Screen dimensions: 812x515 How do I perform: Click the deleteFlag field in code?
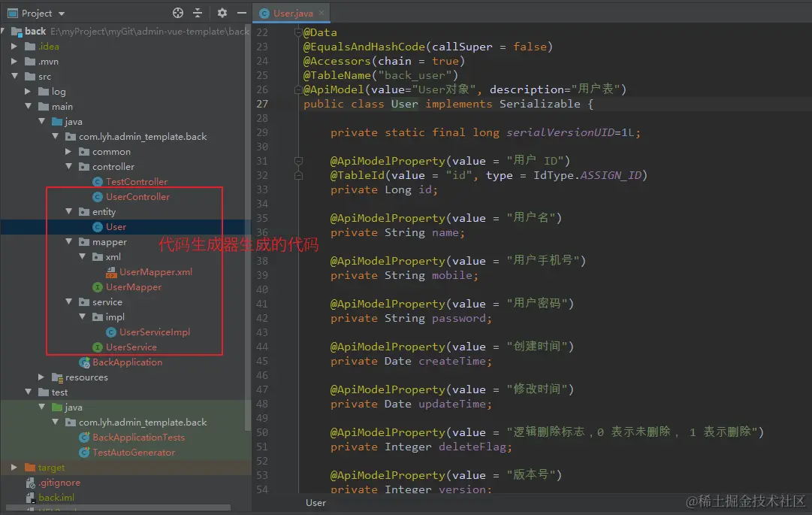click(472, 447)
